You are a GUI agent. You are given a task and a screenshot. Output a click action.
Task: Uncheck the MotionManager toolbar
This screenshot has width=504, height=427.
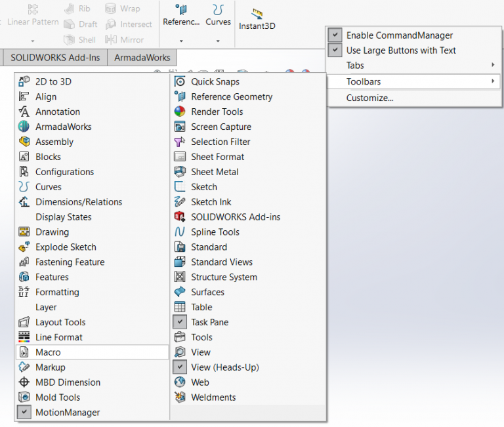[24, 413]
